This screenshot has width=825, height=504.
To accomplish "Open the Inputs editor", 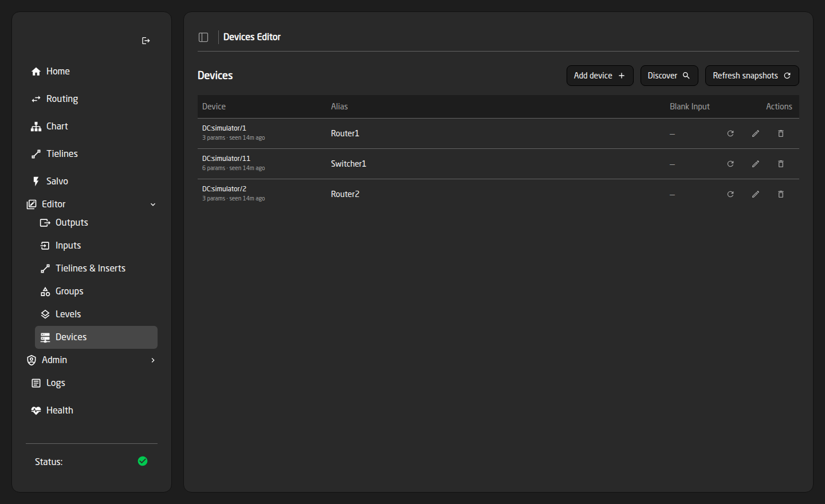I will pyautogui.click(x=96, y=246).
